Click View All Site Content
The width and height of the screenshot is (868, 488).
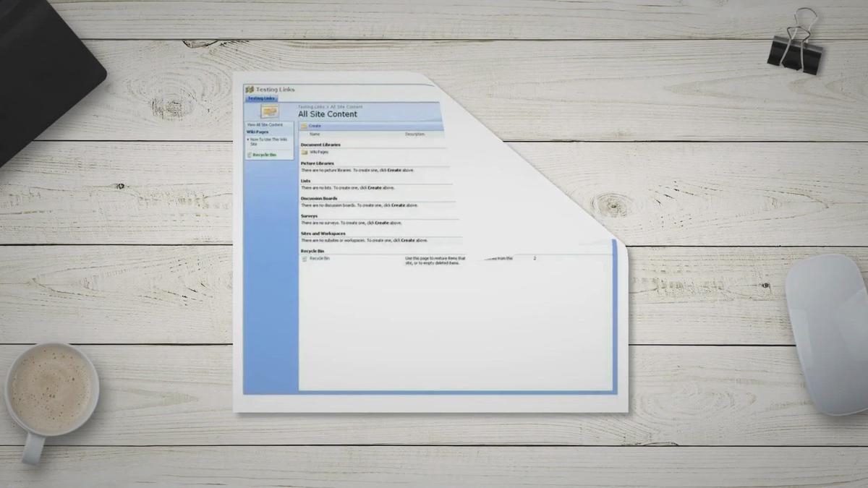(265, 124)
